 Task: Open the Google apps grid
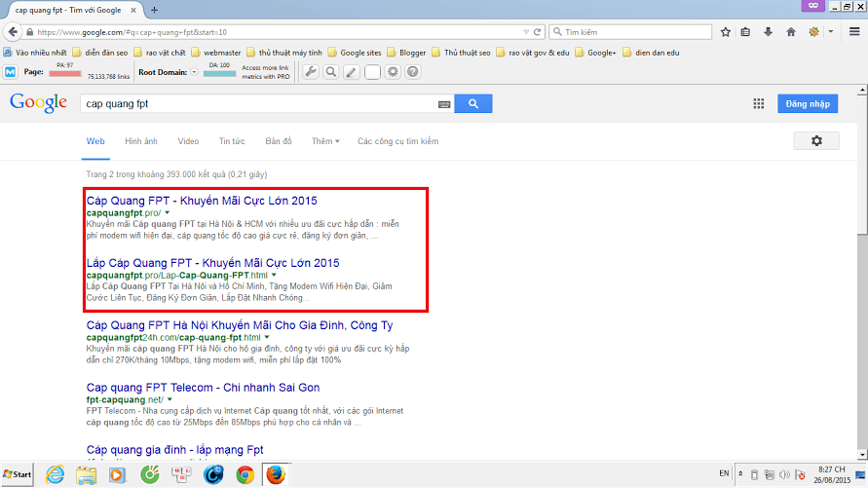(x=758, y=103)
